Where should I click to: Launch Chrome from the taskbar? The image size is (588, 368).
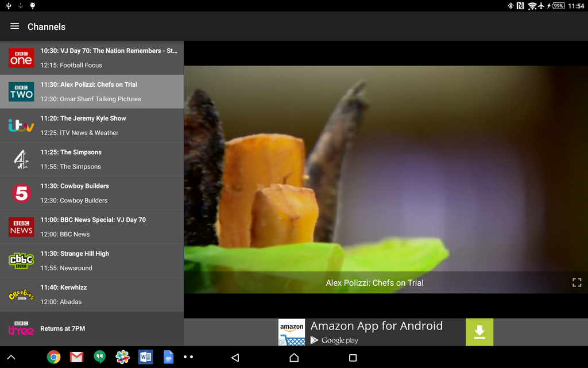[x=53, y=356]
